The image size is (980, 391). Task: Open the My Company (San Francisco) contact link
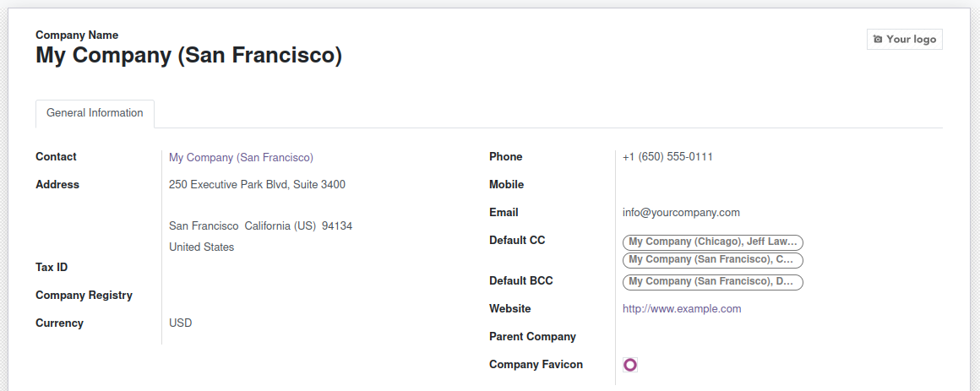(x=242, y=157)
